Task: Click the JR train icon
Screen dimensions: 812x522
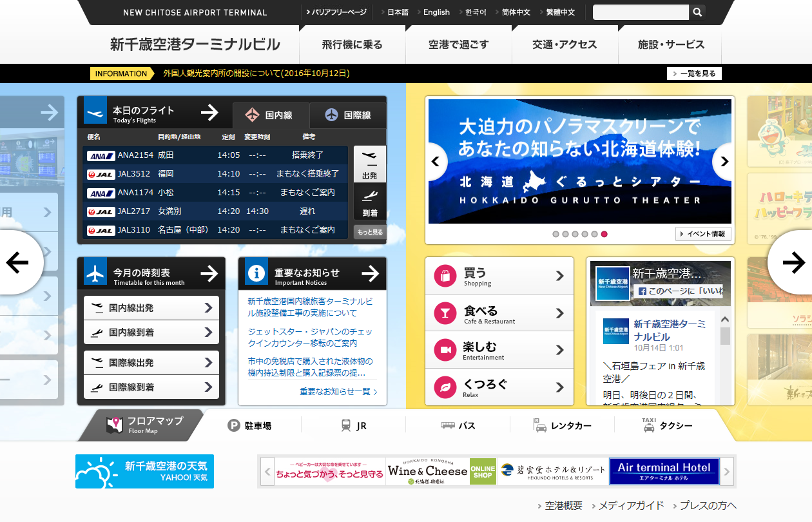Action: (346, 425)
